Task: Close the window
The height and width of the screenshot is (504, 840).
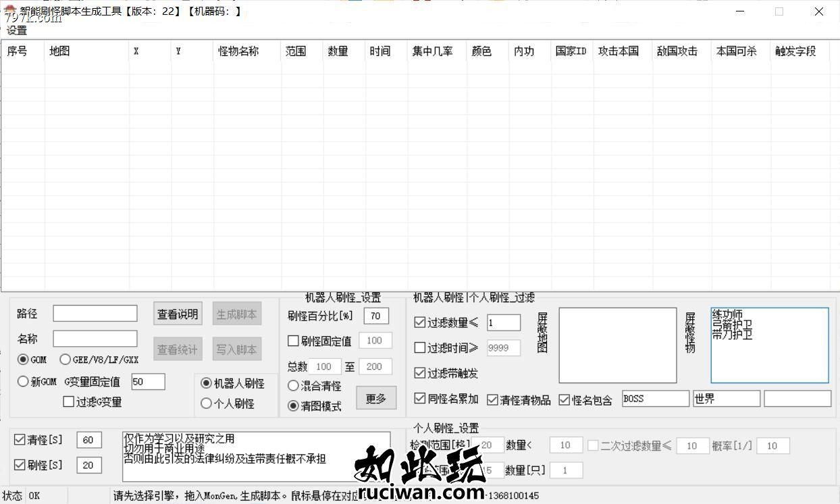Action: point(818,11)
